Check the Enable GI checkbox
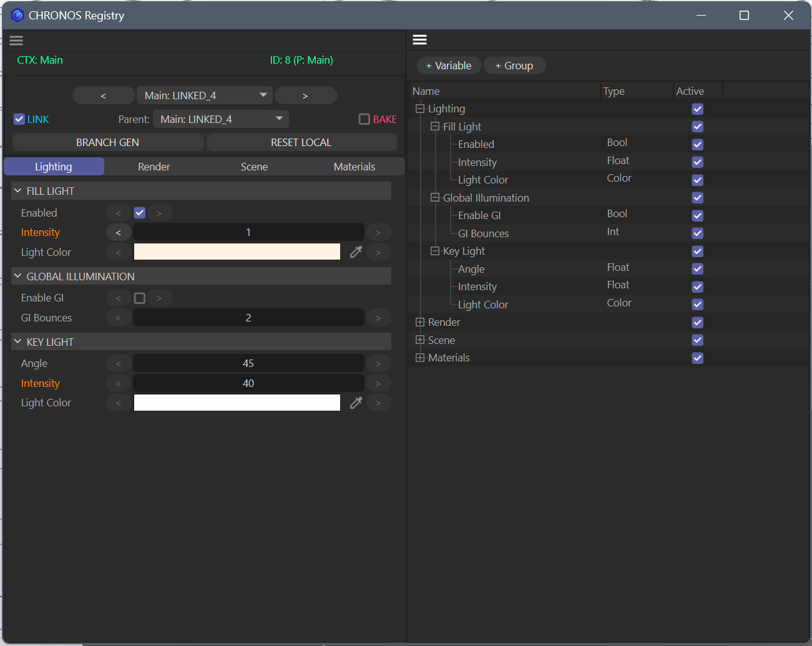Image resolution: width=812 pixels, height=646 pixels. (x=140, y=298)
